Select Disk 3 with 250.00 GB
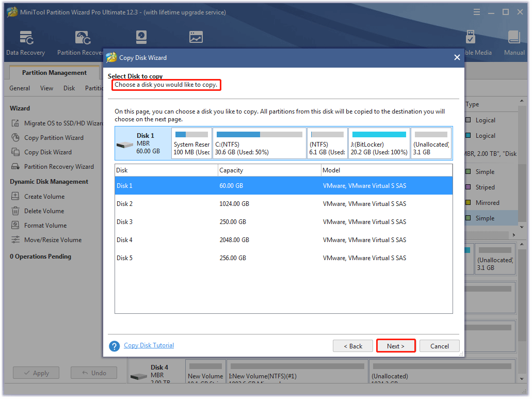Image resolution: width=532 pixels, height=399 pixels. 284,221
